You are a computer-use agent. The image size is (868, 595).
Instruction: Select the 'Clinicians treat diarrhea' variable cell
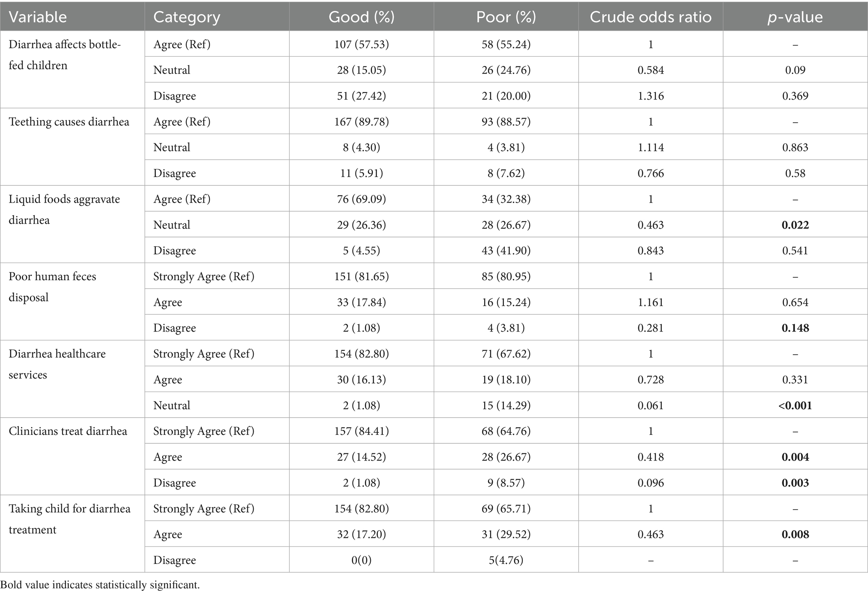point(68,431)
